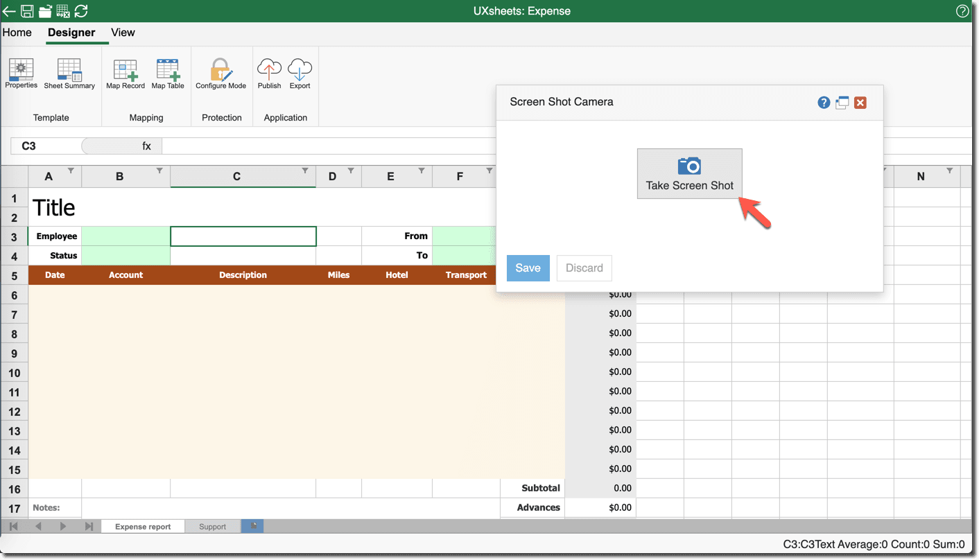Open template Properties

click(x=21, y=74)
